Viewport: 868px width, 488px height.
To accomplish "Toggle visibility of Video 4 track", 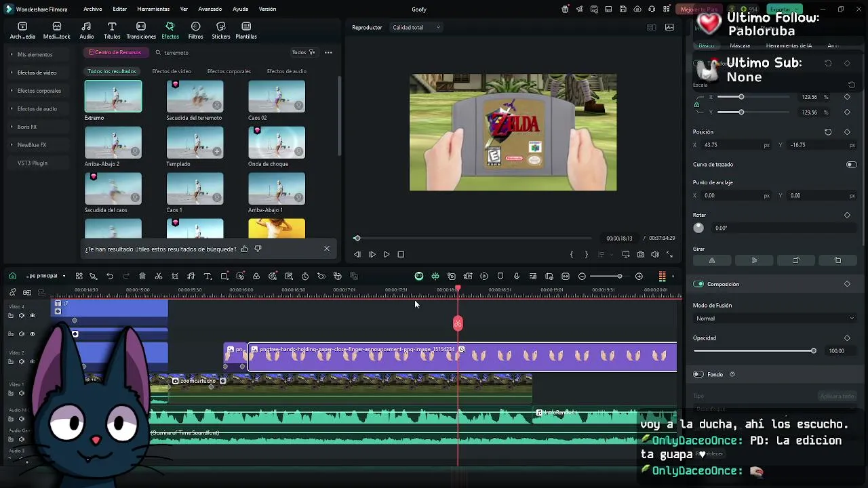I will tap(32, 315).
